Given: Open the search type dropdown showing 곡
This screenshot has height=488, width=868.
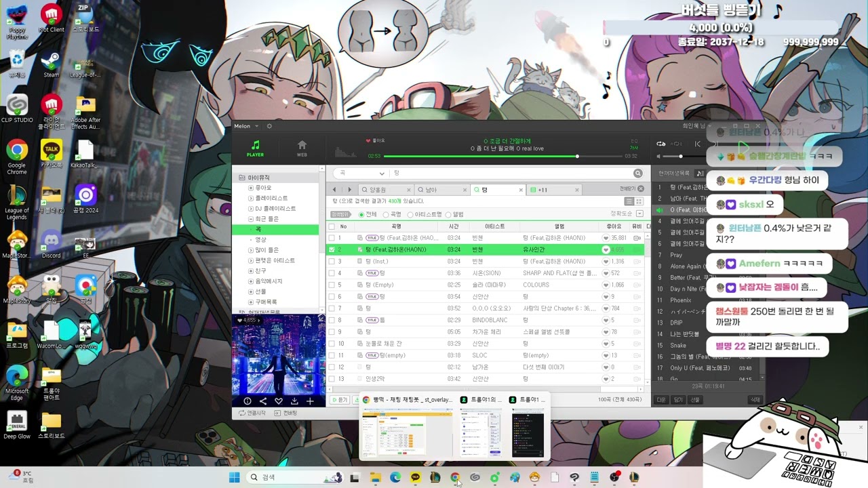Looking at the screenshot, I should pyautogui.click(x=361, y=174).
